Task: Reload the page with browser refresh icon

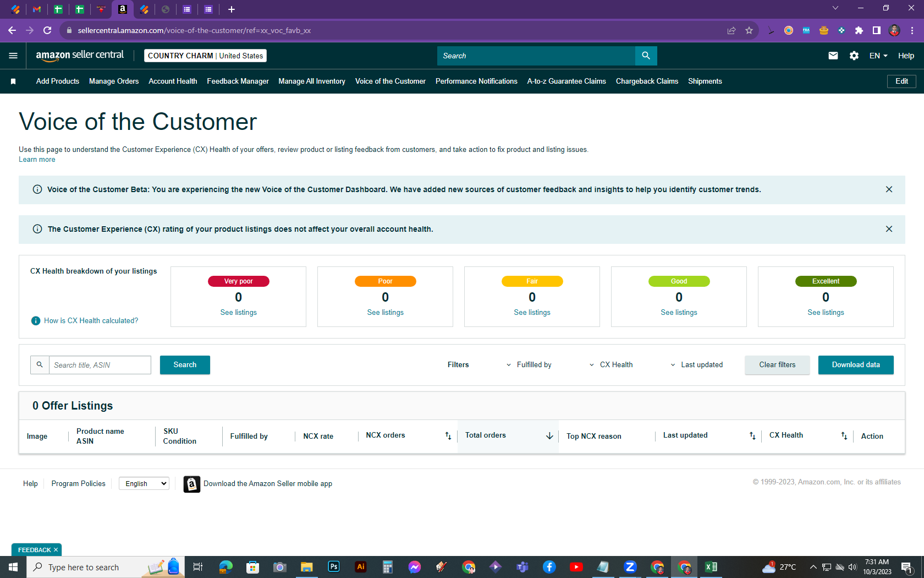Action: [47, 30]
